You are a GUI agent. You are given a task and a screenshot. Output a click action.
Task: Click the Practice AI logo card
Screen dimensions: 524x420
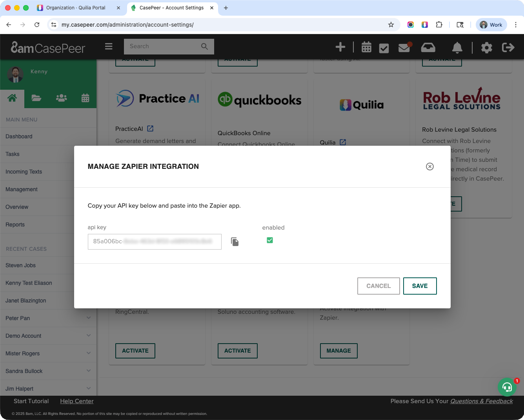point(158,98)
